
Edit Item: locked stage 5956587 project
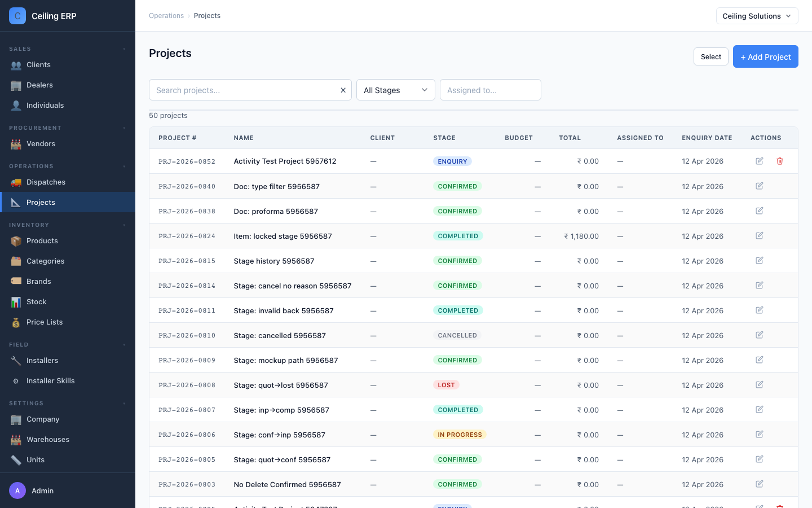(x=760, y=235)
